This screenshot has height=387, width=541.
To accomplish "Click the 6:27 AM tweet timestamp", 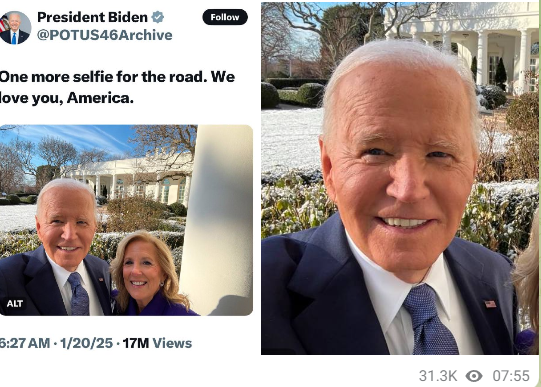I will [24, 343].
